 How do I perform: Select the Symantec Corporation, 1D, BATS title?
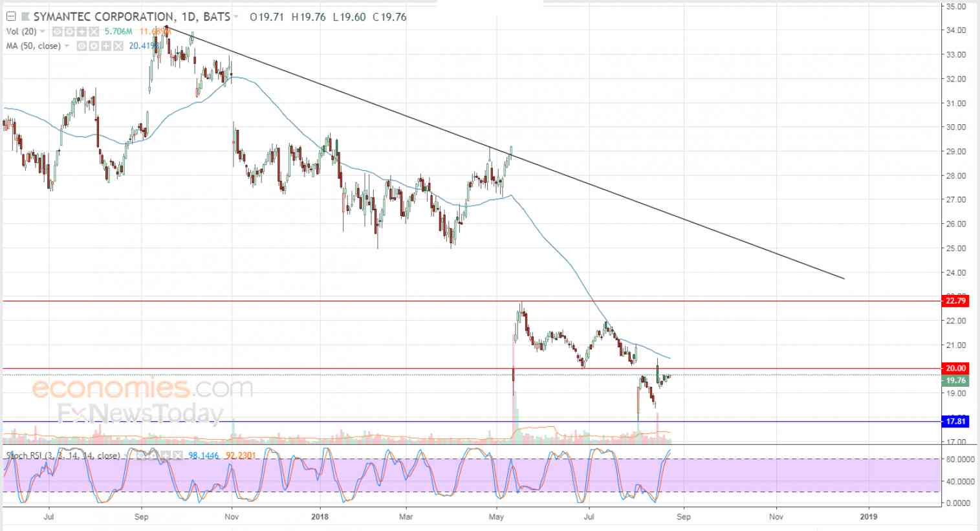[x=131, y=17]
